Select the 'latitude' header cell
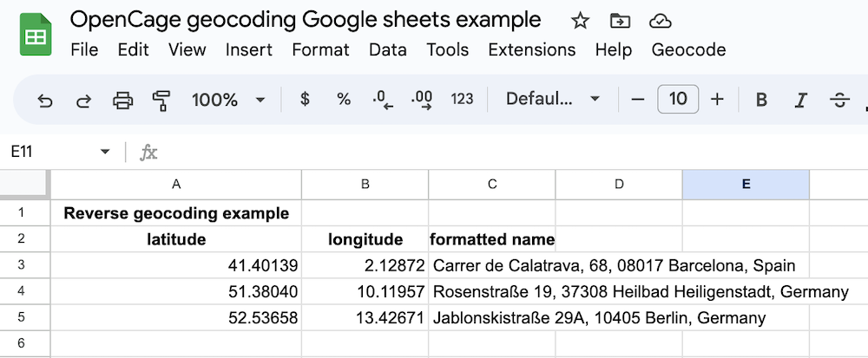Viewport: 868px width, 358px height. coord(176,239)
